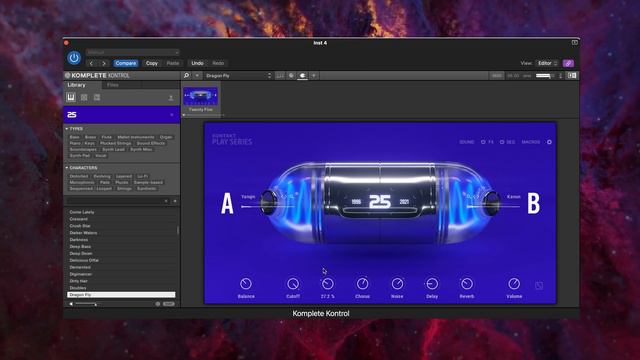Click the purple link icon button

568,63
